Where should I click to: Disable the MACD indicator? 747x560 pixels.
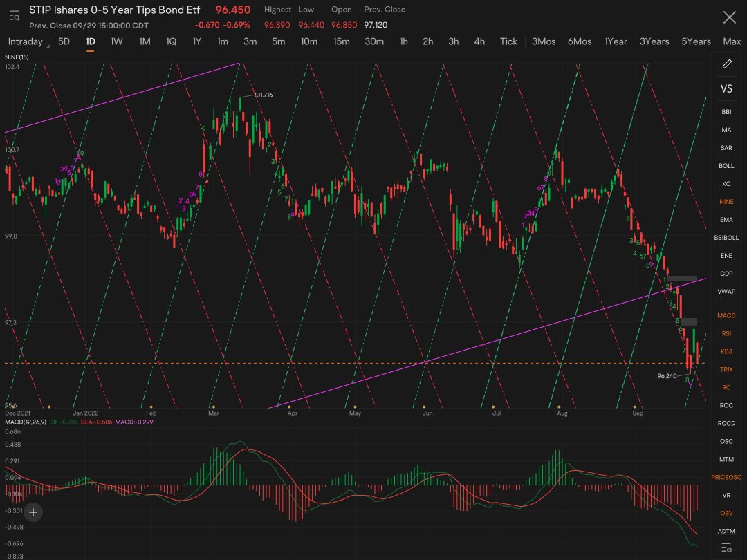point(726,315)
